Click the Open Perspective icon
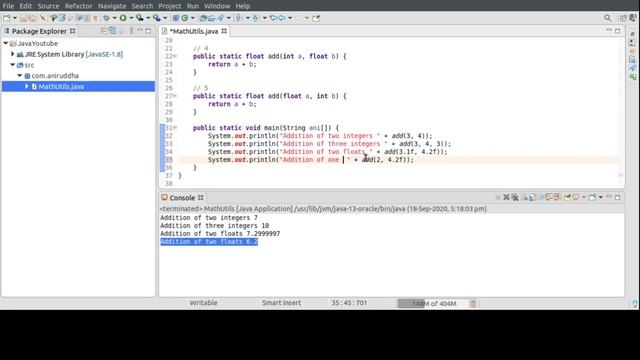This screenshot has height=360, width=640. coord(623,18)
